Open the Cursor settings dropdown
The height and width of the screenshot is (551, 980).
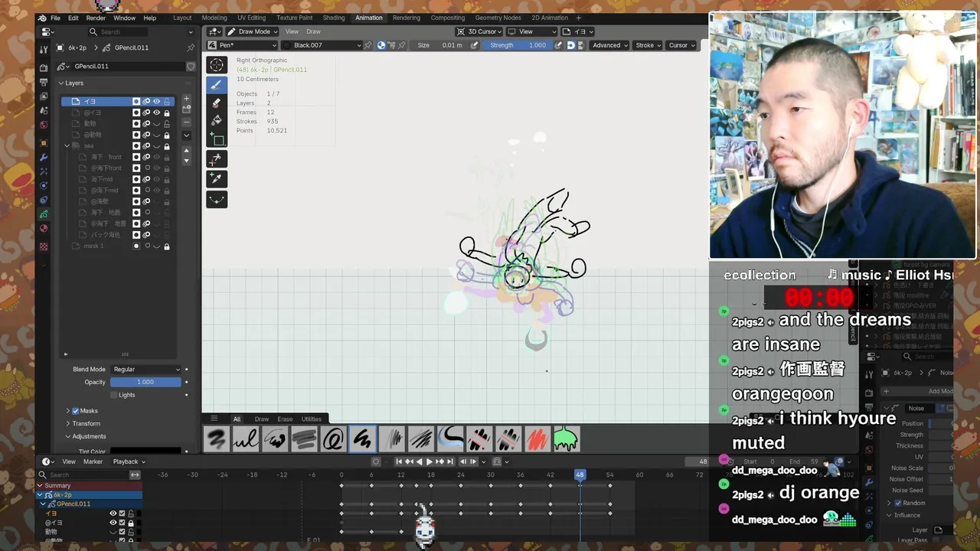[681, 45]
